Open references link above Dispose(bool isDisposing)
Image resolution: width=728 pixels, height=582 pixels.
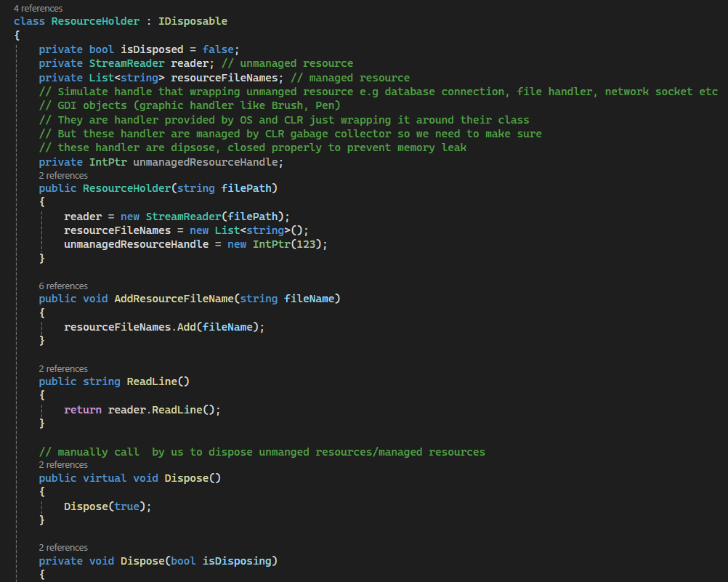[63, 547]
